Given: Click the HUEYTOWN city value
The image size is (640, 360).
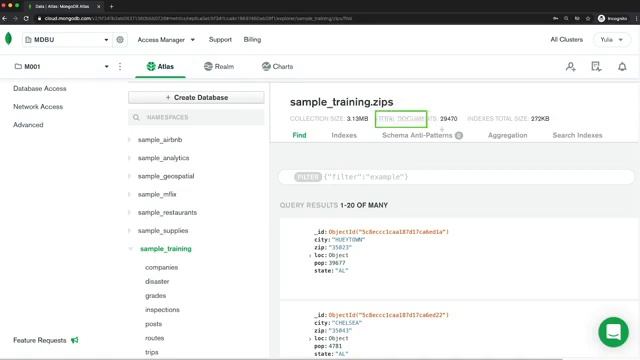Looking at the screenshot, I should coord(349,240).
